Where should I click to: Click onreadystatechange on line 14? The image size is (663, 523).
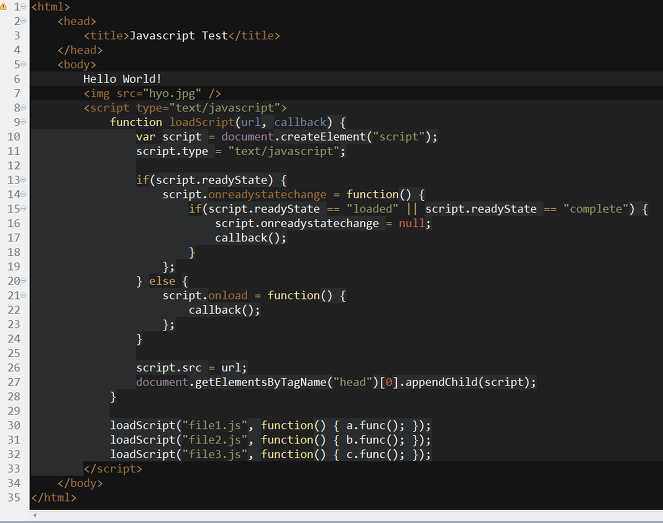coord(267,194)
